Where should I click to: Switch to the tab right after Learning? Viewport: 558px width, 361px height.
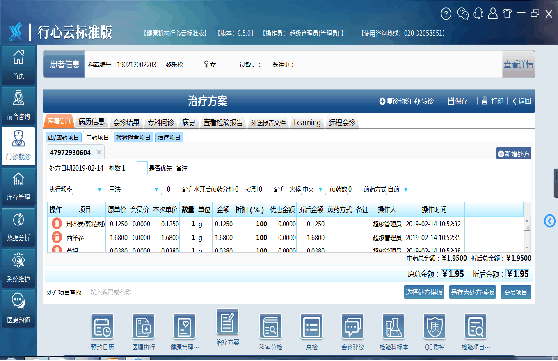tap(342, 122)
